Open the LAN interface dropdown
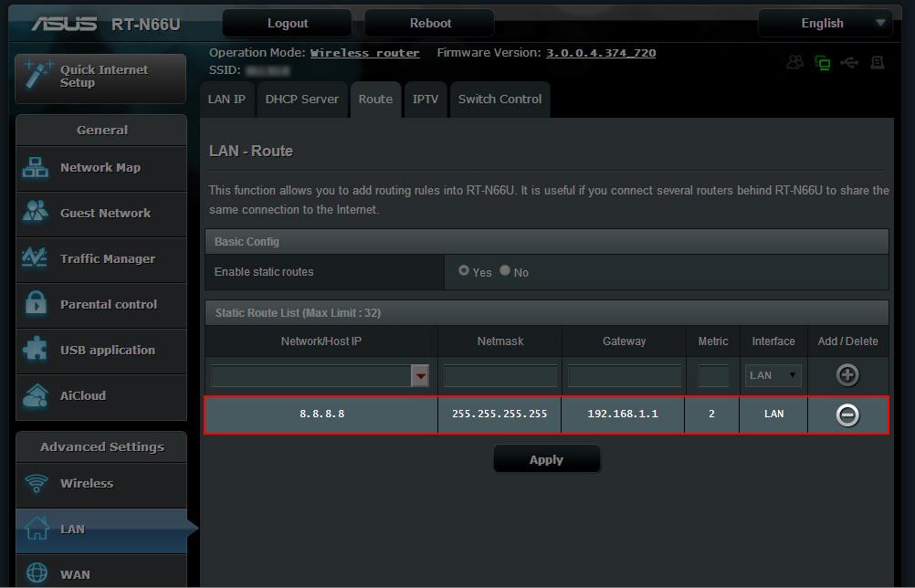 point(773,375)
